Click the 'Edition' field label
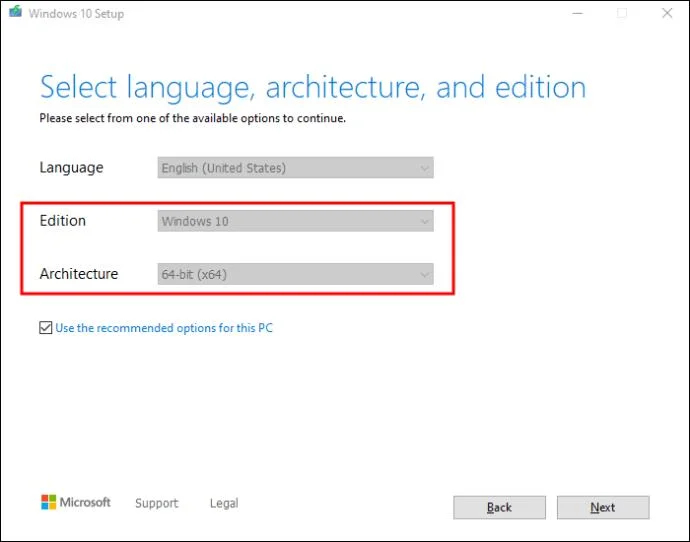This screenshot has height=542, width=690. pos(62,220)
